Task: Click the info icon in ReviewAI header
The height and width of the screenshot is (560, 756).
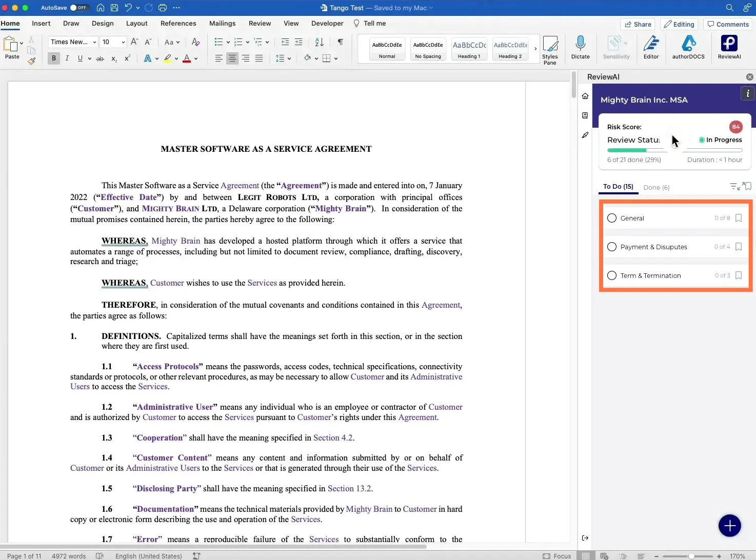Action: [x=747, y=93]
